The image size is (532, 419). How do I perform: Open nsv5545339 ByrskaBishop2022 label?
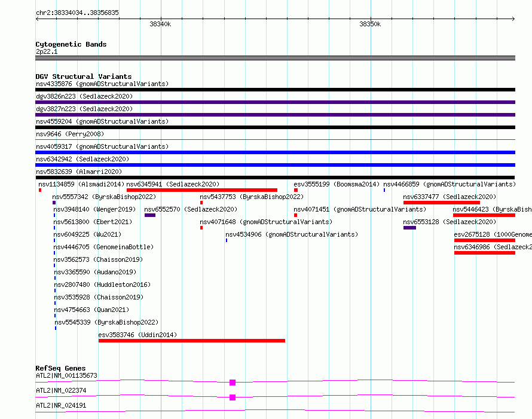[x=106, y=322]
